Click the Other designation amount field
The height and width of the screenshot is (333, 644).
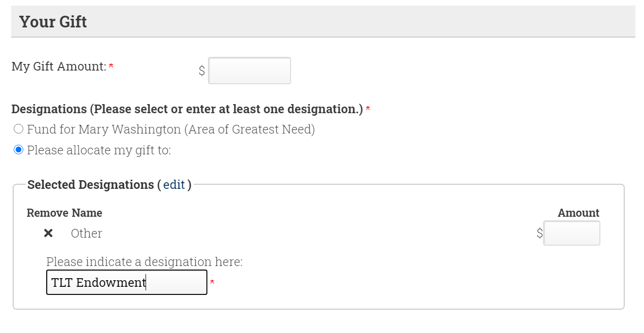[571, 233]
